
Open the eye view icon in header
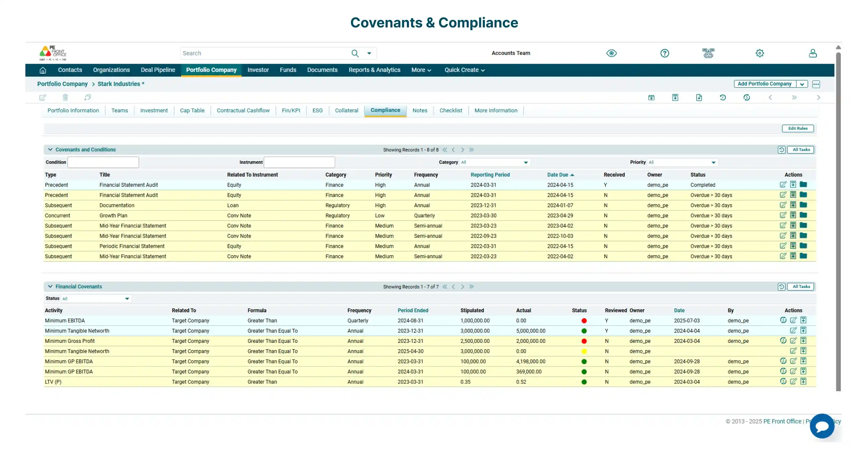tap(611, 53)
